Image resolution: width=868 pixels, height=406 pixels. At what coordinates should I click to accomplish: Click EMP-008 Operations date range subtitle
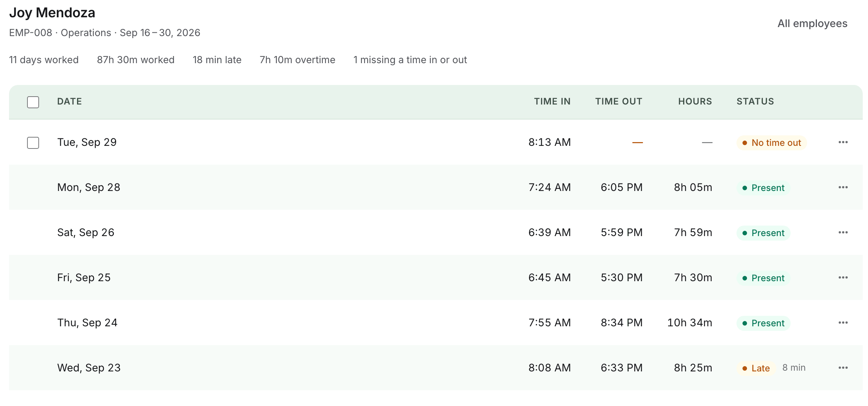click(x=105, y=33)
